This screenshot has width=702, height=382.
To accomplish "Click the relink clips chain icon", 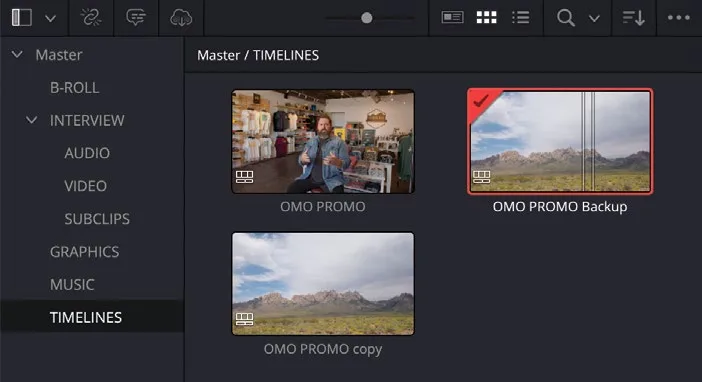I will click(91, 18).
